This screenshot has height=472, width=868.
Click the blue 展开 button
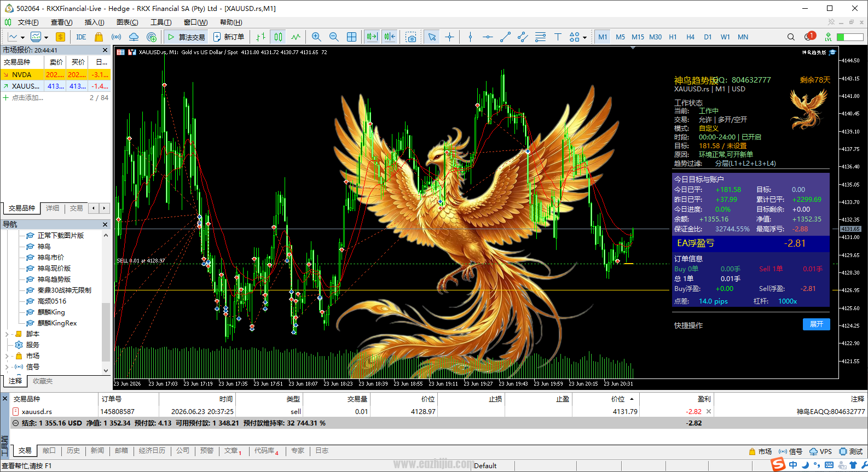click(x=817, y=324)
